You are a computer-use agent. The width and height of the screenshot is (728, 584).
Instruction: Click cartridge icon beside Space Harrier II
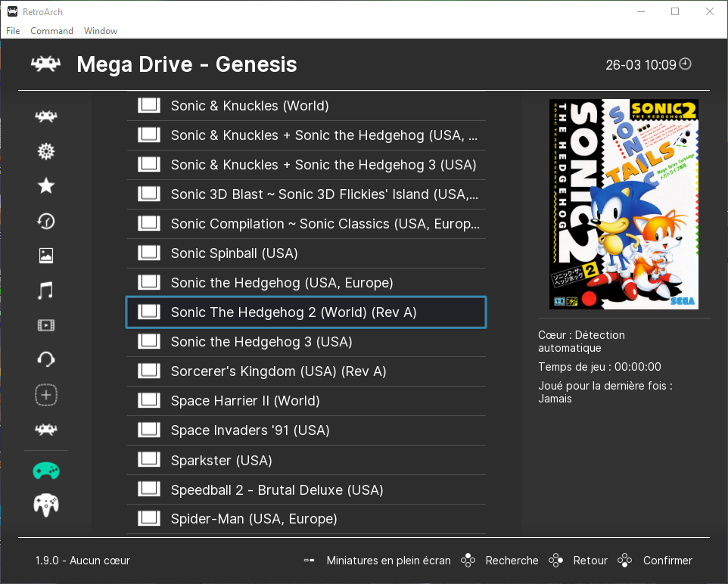pos(149,401)
